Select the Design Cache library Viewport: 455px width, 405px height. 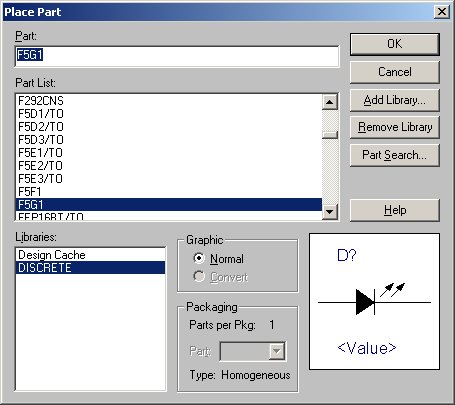[x=90, y=255]
